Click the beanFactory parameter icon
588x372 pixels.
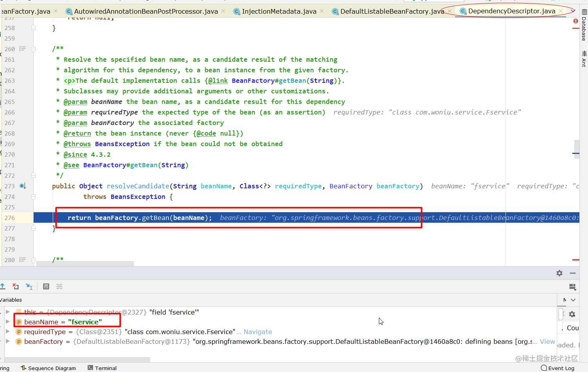[18, 342]
